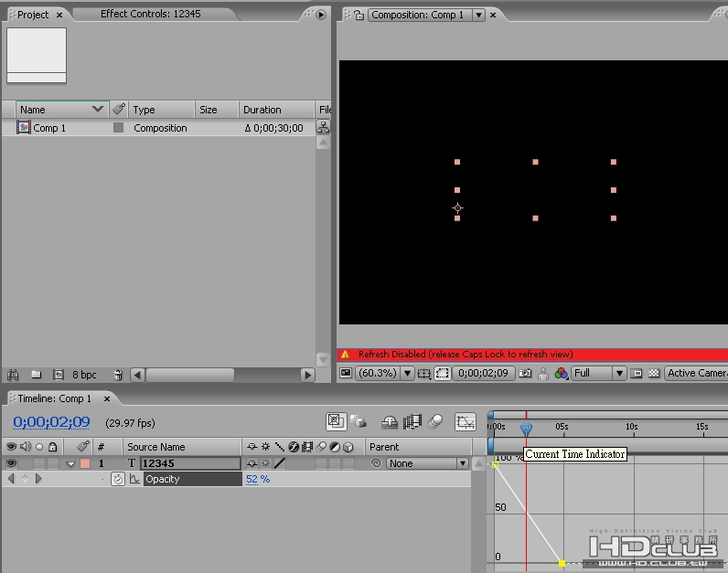728x573 pixels.
Task: Switch to Effect Controls: 12345 tab
Action: point(150,14)
